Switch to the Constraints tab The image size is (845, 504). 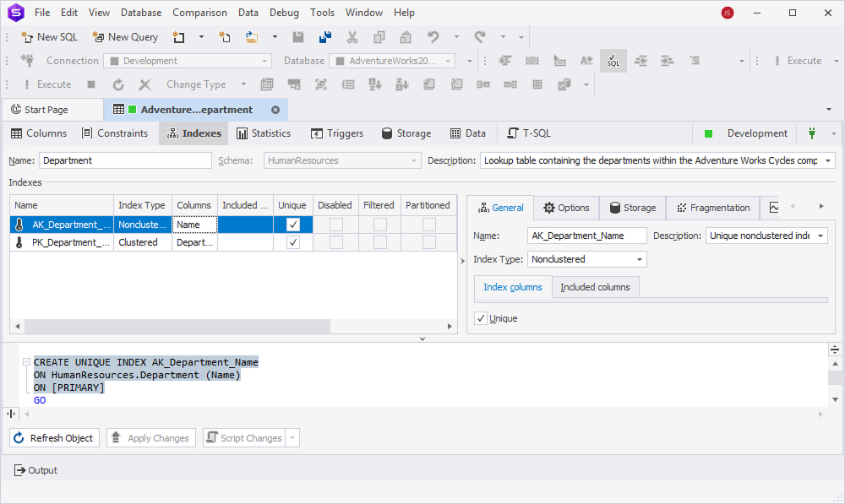click(115, 133)
